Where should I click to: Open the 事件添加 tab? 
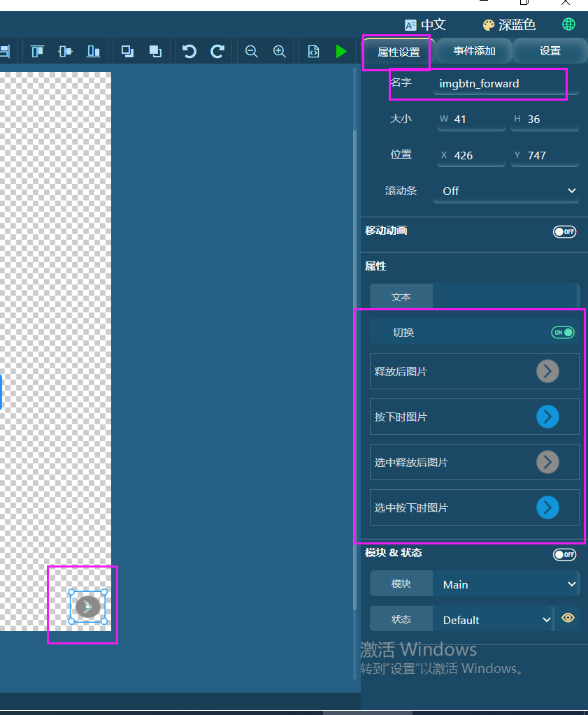[475, 51]
